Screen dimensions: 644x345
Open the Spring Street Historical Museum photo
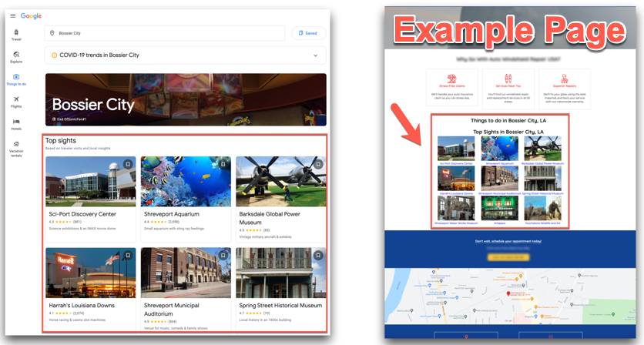(x=281, y=273)
